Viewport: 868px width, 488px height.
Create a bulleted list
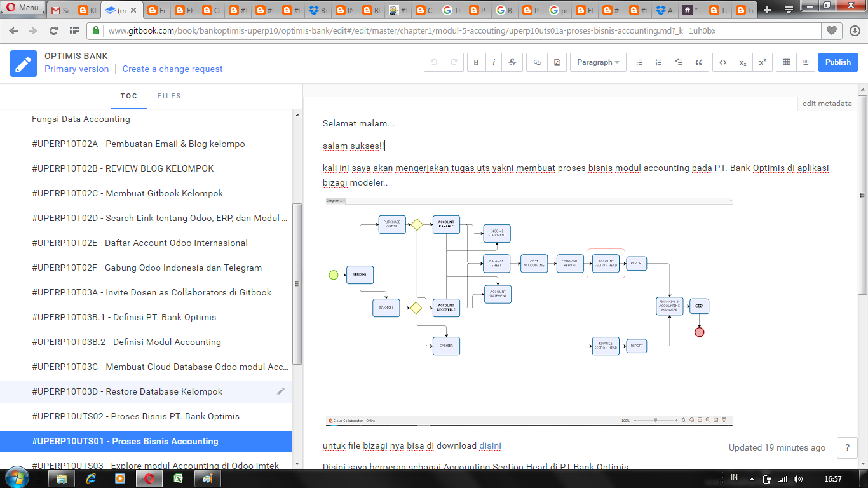click(x=640, y=62)
